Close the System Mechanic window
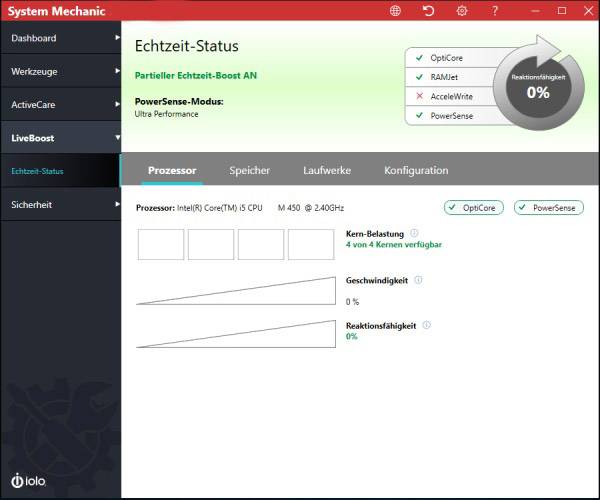This screenshot has height=500, width=600. (x=589, y=11)
